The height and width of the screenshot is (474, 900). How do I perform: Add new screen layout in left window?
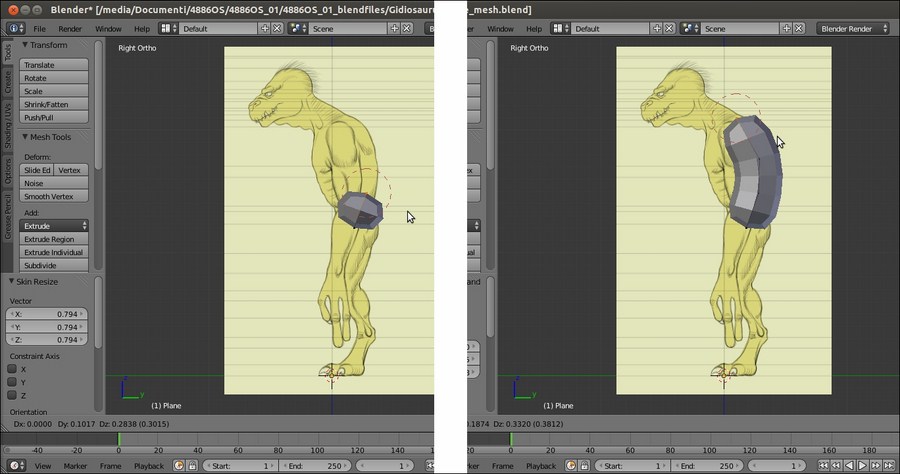pyautogui.click(x=265, y=28)
